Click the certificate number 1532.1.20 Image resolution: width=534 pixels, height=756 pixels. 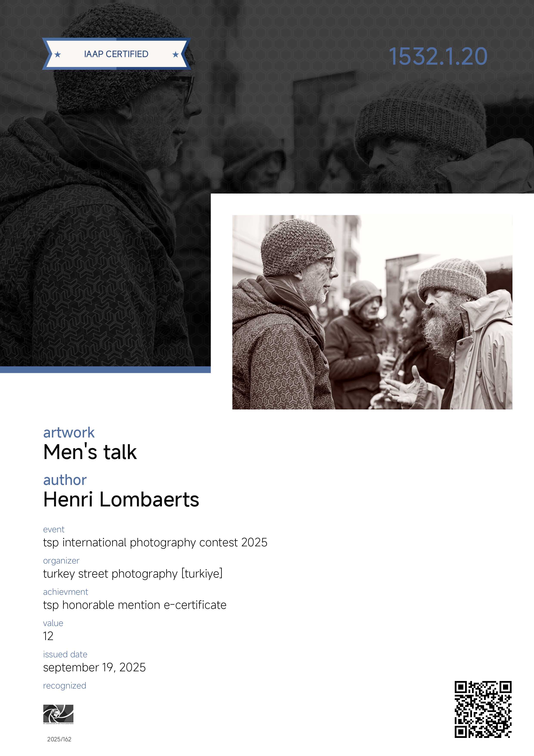(438, 56)
